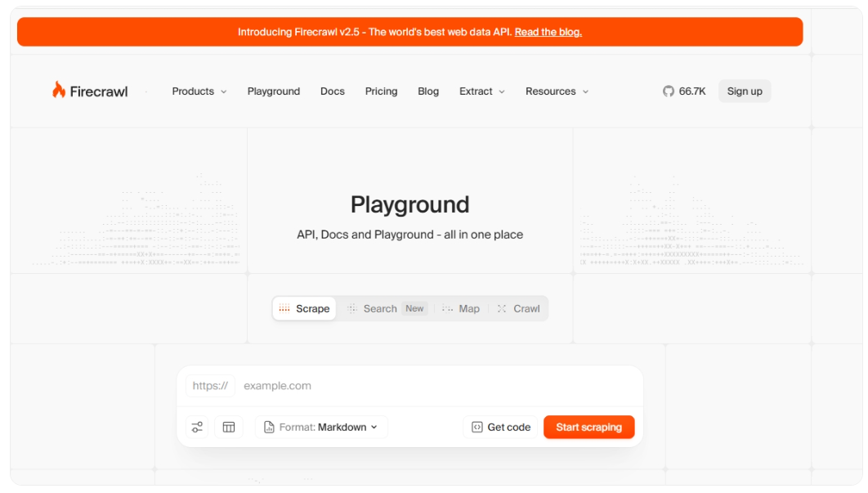The height and width of the screenshot is (493, 868).
Task: Open the Docs page
Action: pyautogui.click(x=333, y=91)
